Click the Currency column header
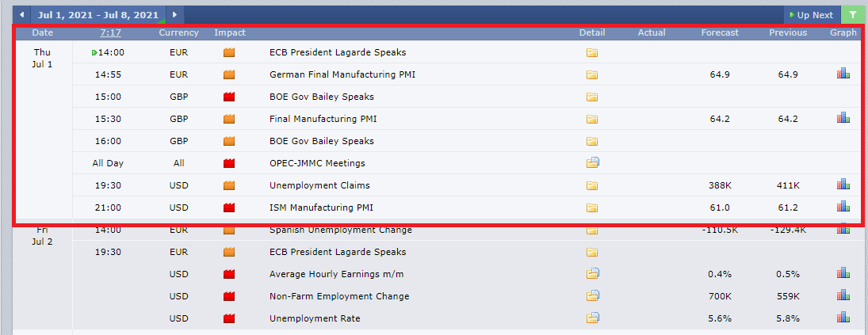 [x=179, y=32]
